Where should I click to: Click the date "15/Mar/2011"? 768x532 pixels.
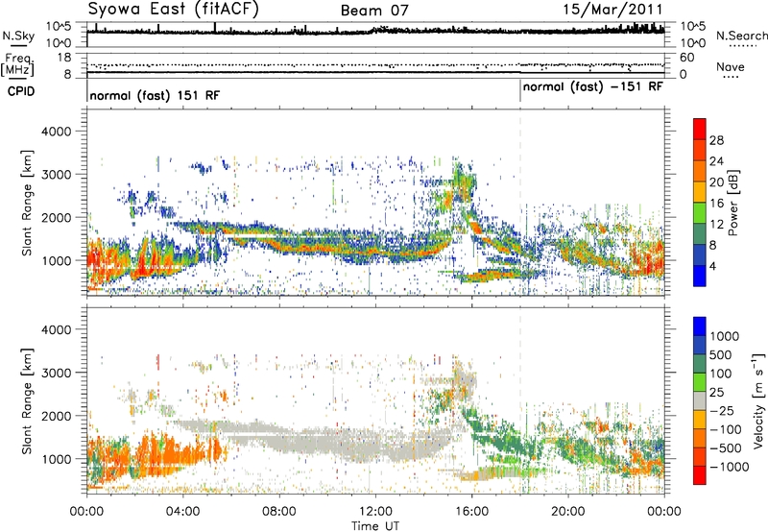point(613,10)
